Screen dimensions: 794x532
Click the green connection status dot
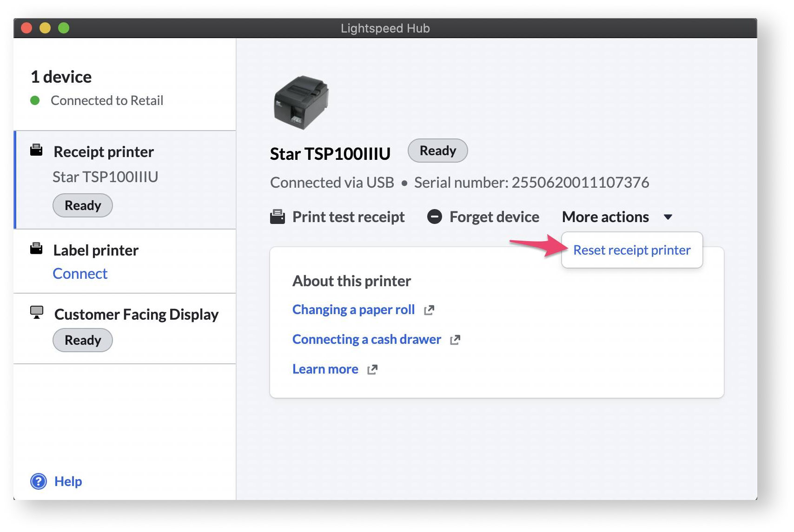tap(35, 100)
